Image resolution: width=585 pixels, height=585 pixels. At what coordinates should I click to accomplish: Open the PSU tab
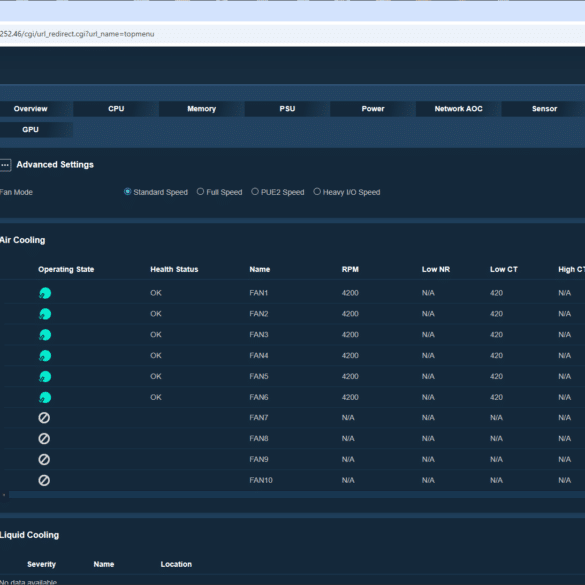tap(287, 109)
